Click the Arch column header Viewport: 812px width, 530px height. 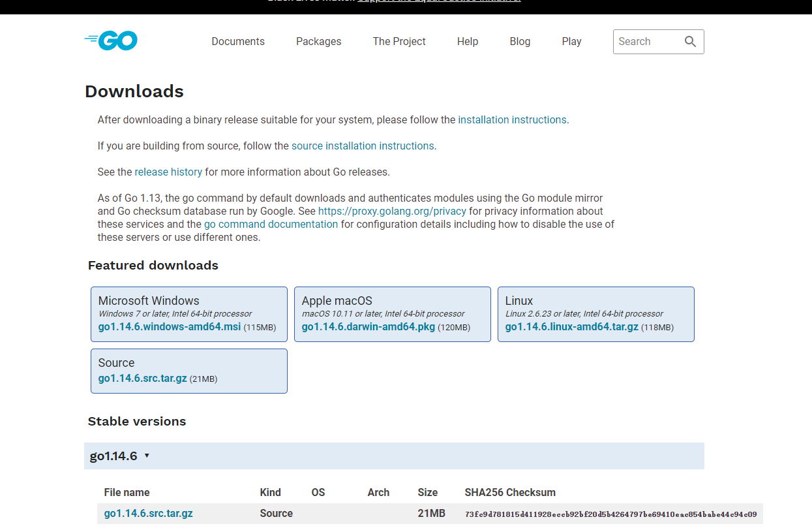(378, 492)
